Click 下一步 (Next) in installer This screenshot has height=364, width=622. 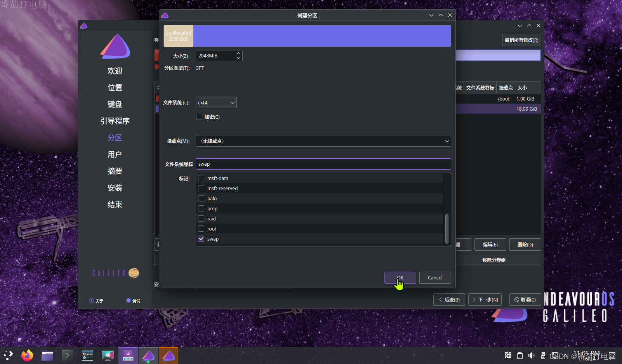click(485, 300)
